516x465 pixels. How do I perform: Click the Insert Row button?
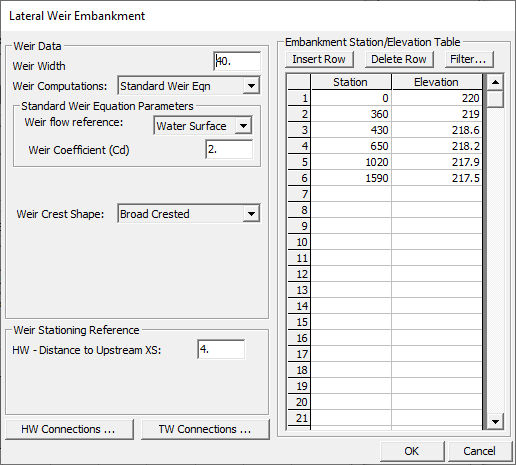point(319,59)
